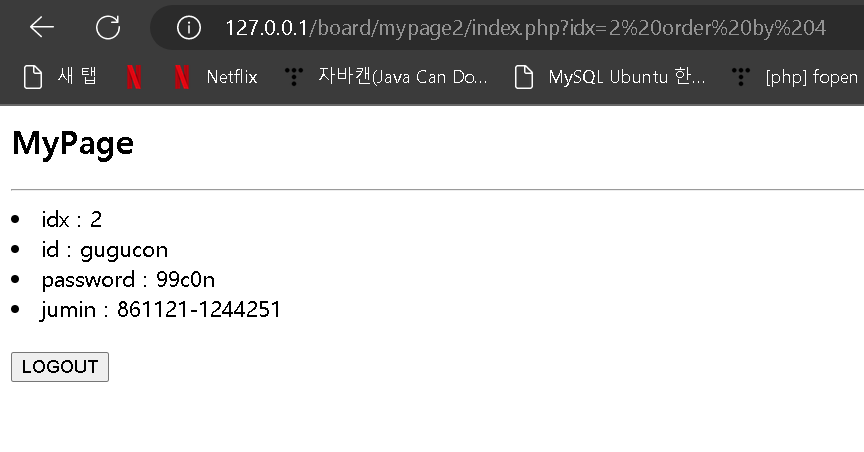Image resolution: width=864 pixels, height=452 pixels.
Task: Click the dotted icon beside 자바캔 bookmark
Action: [294, 77]
